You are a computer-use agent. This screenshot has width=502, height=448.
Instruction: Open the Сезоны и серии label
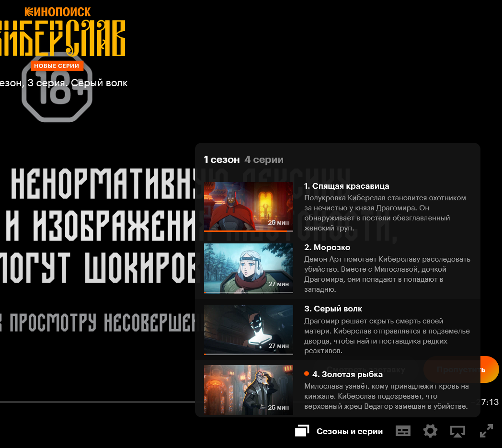point(350,431)
